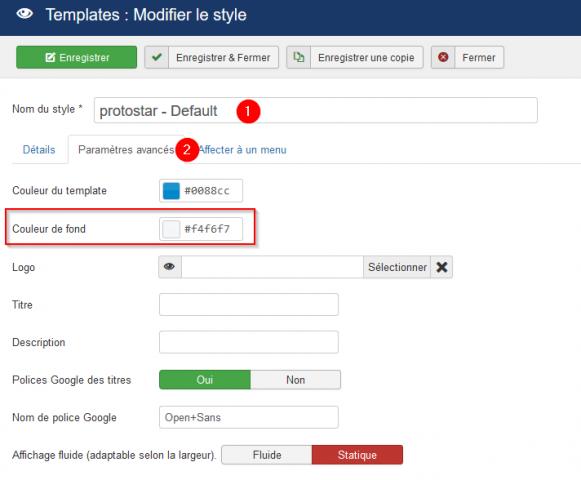Viewport: 581px width, 480px height.
Task: Click the red X icon beside Fermer
Action: tap(443, 57)
